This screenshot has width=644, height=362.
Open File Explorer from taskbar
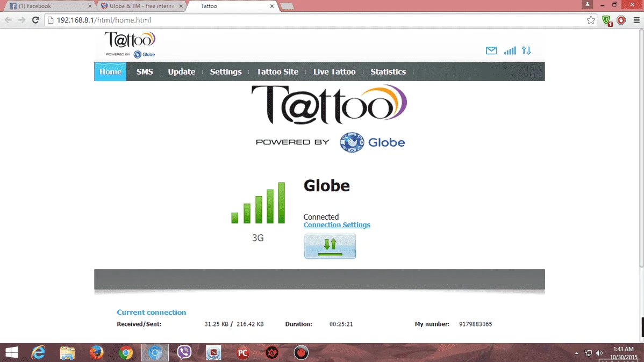click(67, 352)
